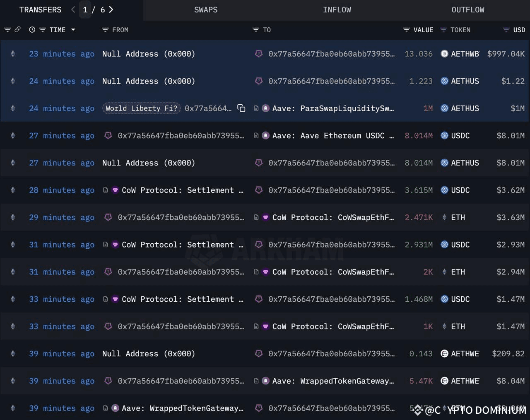Click the Ethereum chain icon in the 28 minutes row
The image size is (530, 420).
pos(13,190)
